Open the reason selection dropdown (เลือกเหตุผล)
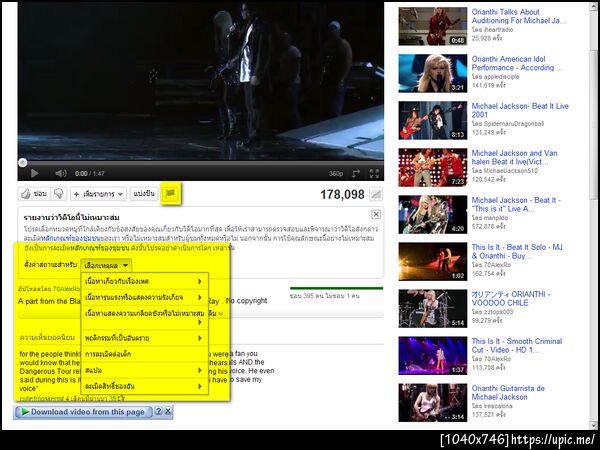600x450 pixels. point(106,266)
